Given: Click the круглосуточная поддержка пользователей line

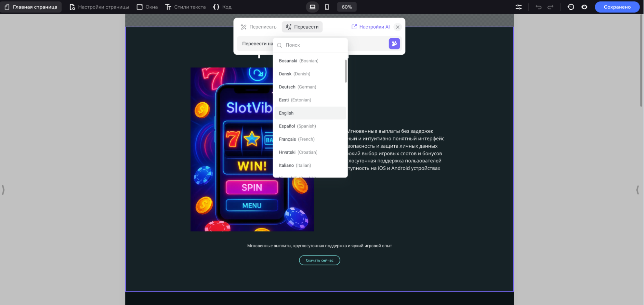Looking at the screenshot, I should click(x=394, y=161).
